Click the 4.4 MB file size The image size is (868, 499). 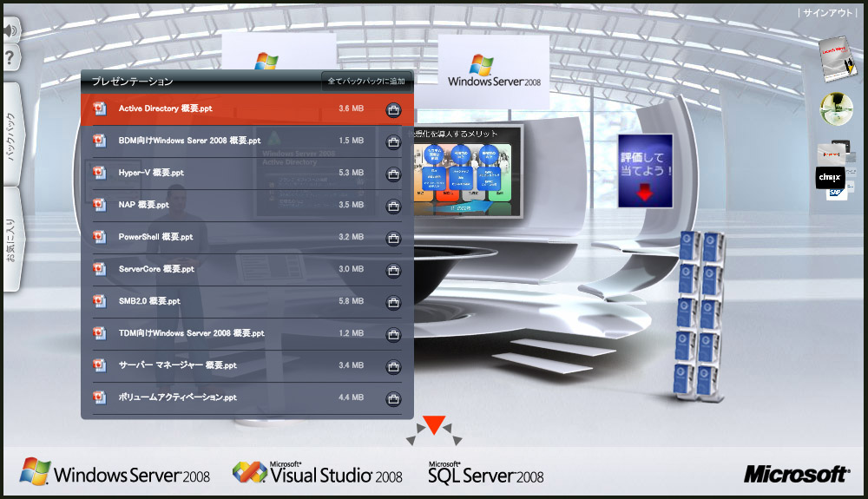[x=352, y=397]
